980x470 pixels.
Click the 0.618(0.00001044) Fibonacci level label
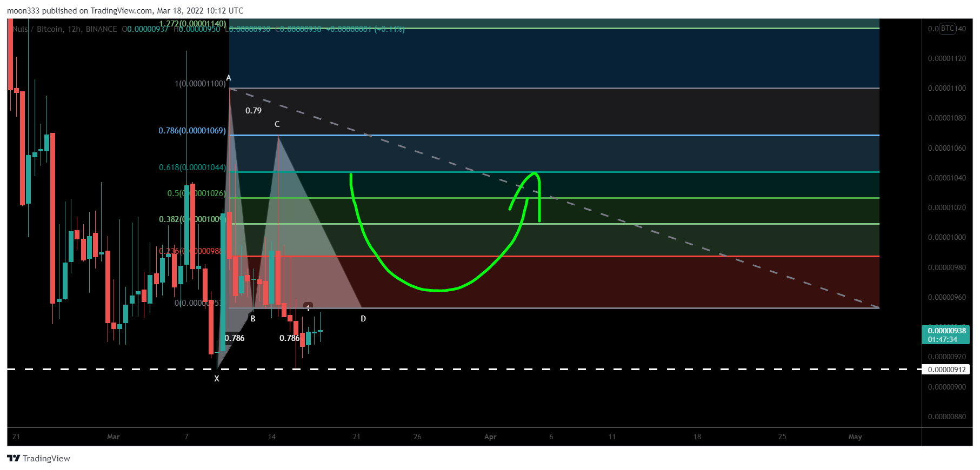pos(192,167)
